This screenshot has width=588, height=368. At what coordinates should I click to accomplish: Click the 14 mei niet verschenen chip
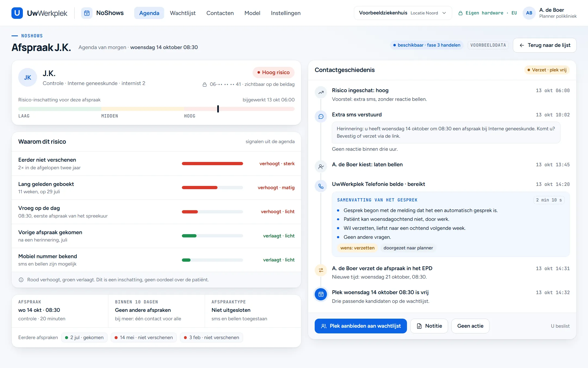pyautogui.click(x=144, y=337)
